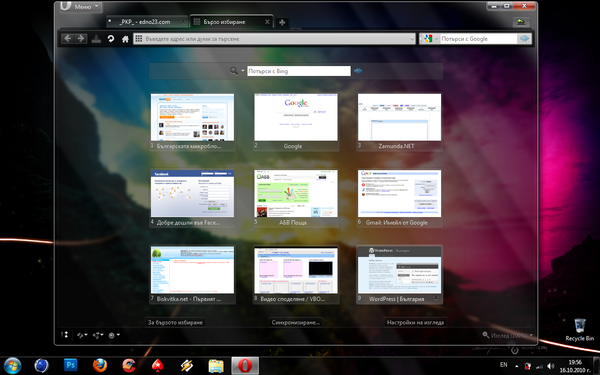Image resolution: width=600 pixels, height=375 pixels.
Task: Open the Google search engine selector dropdown
Action: pos(430,39)
